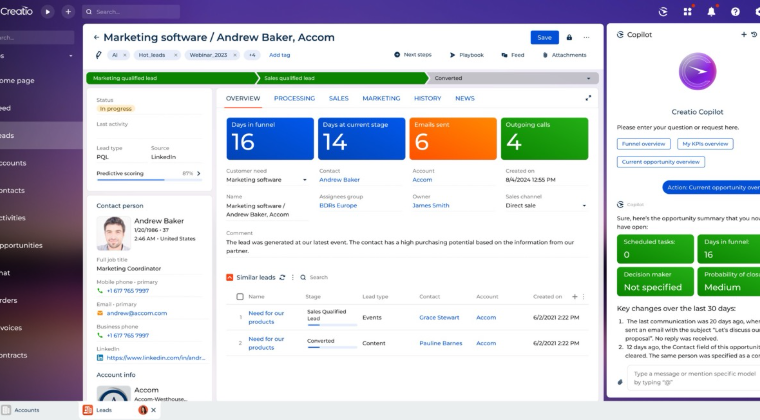Switch to the SALES tab

point(338,98)
